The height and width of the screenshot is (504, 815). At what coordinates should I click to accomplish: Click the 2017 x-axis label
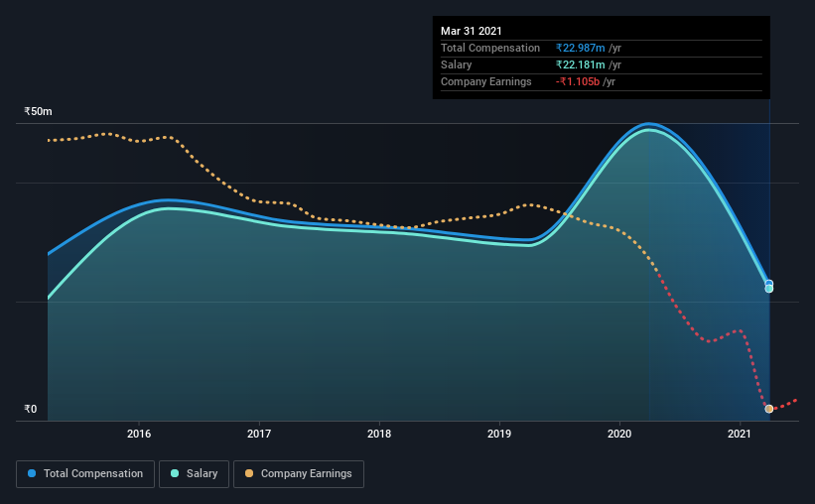(x=259, y=434)
